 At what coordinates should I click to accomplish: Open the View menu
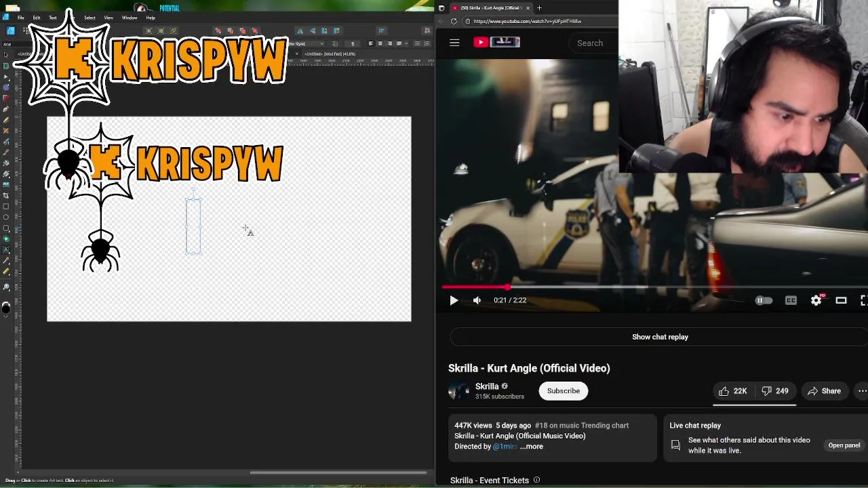click(108, 18)
